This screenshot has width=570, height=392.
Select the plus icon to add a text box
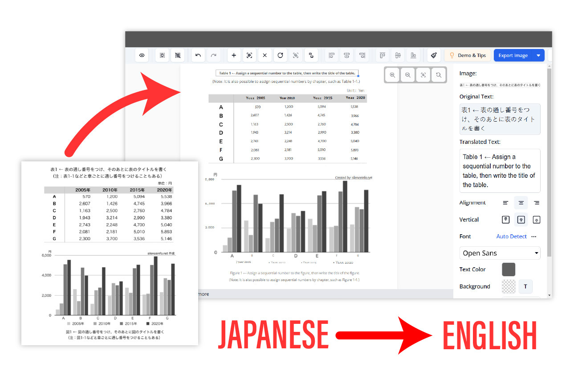click(x=234, y=55)
